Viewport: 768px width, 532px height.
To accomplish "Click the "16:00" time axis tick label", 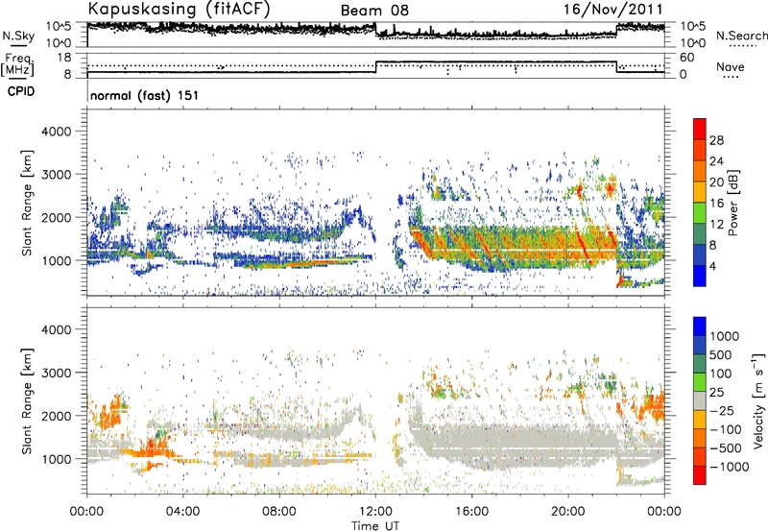I will point(471,512).
